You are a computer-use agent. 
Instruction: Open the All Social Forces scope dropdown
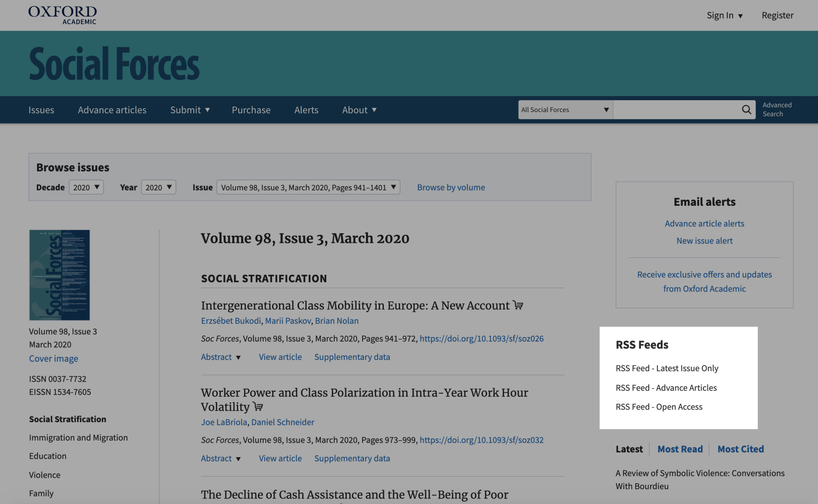(565, 110)
